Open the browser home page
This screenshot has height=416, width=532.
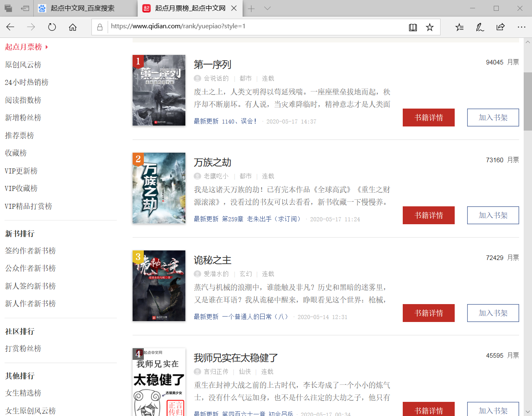pos(73,27)
